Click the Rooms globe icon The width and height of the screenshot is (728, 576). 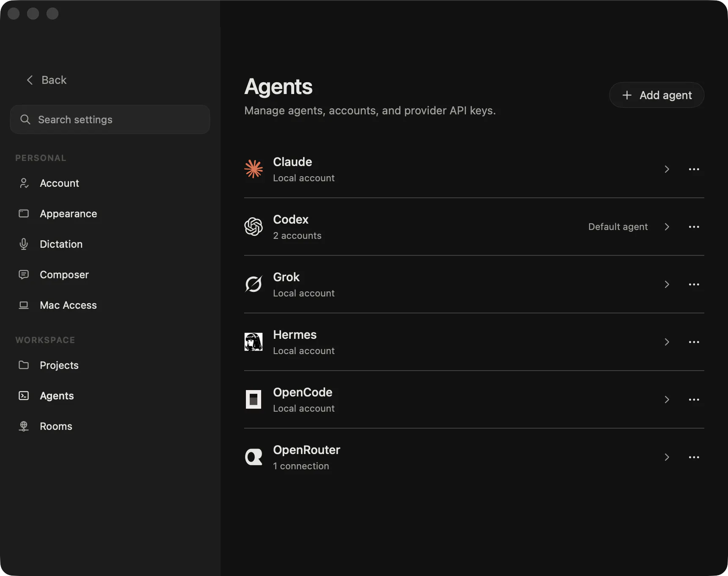coord(24,426)
